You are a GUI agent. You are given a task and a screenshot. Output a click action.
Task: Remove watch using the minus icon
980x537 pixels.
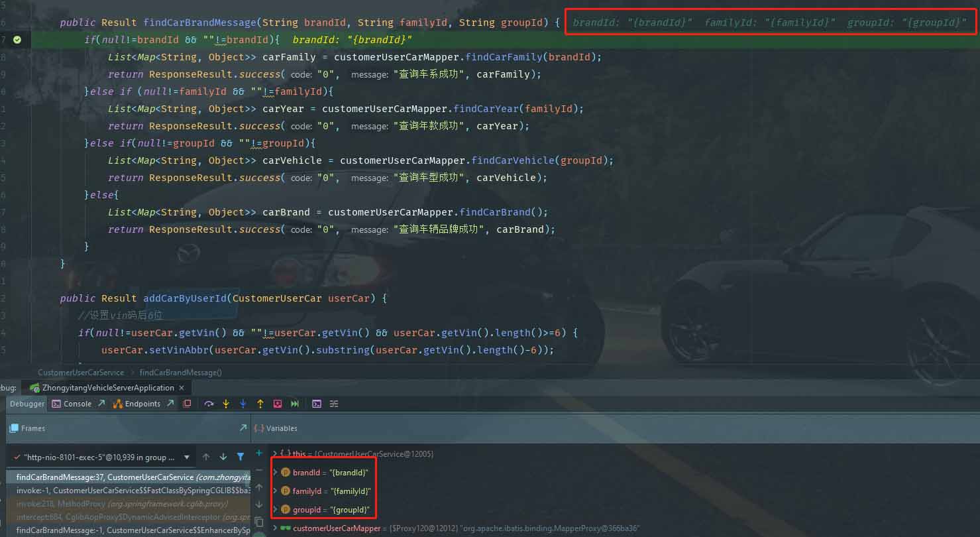(259, 470)
